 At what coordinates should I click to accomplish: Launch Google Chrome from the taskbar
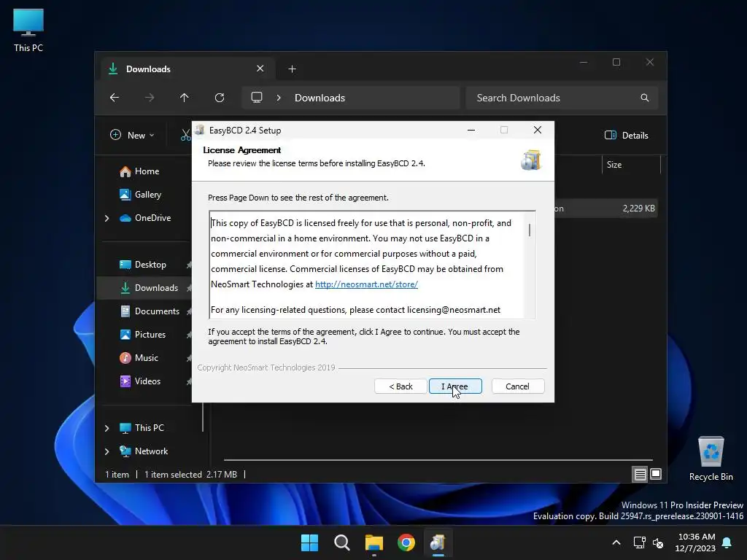(x=406, y=542)
